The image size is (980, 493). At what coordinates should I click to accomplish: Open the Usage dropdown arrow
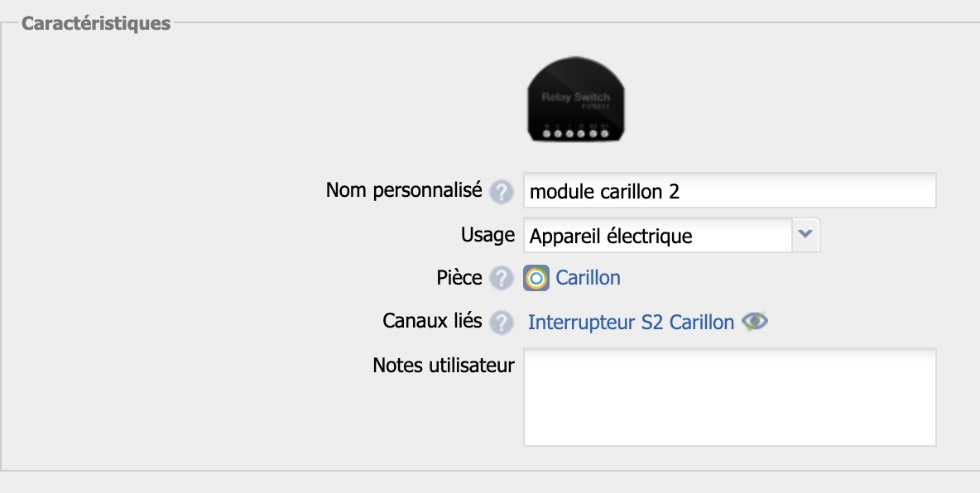[x=806, y=236]
